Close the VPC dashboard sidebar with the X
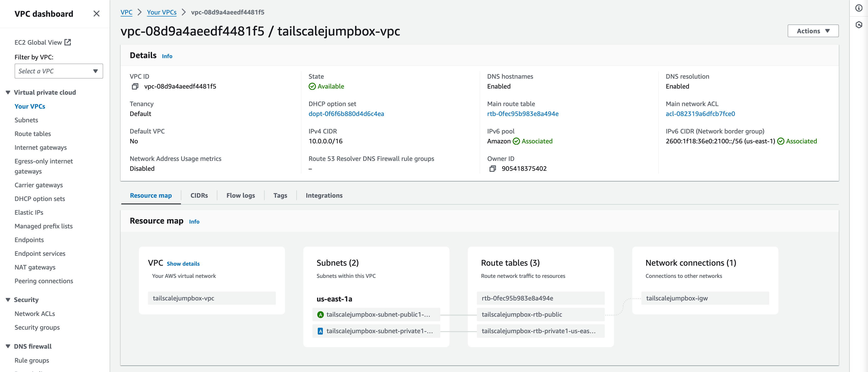Viewport: 868px width, 372px height. pos(97,13)
